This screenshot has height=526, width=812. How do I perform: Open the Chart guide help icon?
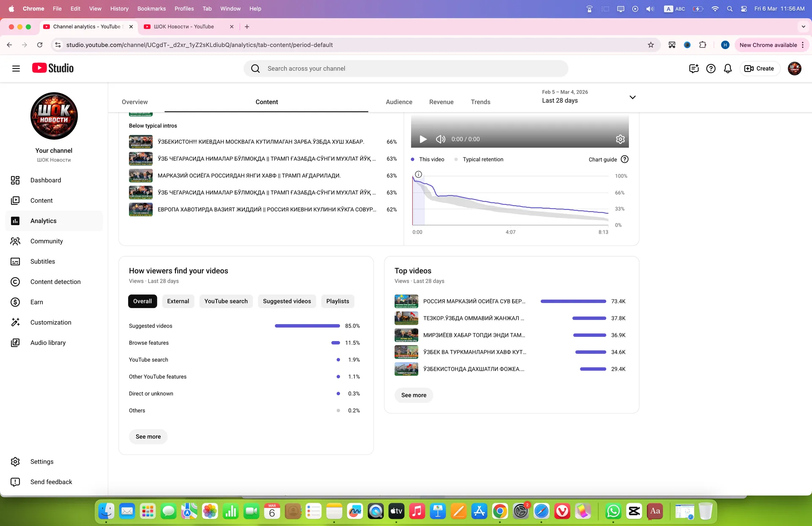625,160
